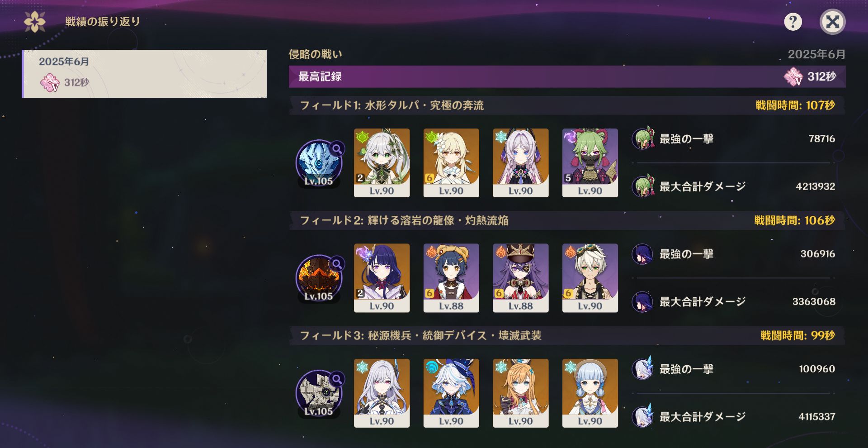Click the 最高記録 banner row
Image resolution: width=868 pixels, height=448 pixels.
click(567, 76)
